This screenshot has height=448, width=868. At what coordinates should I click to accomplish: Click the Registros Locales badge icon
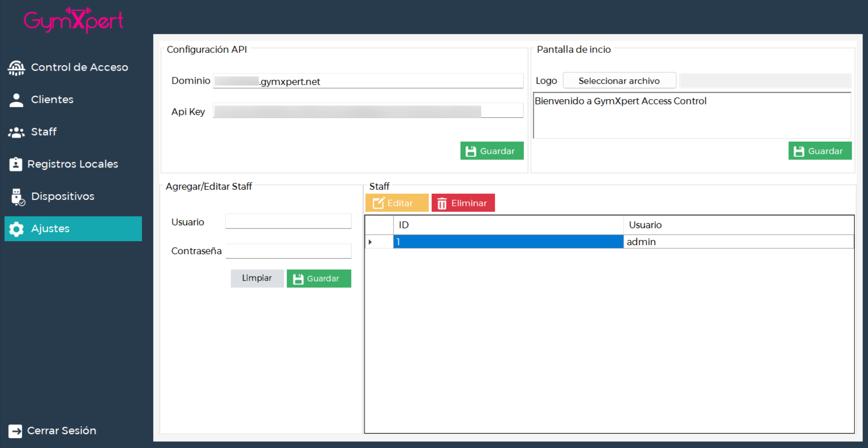tap(15, 164)
